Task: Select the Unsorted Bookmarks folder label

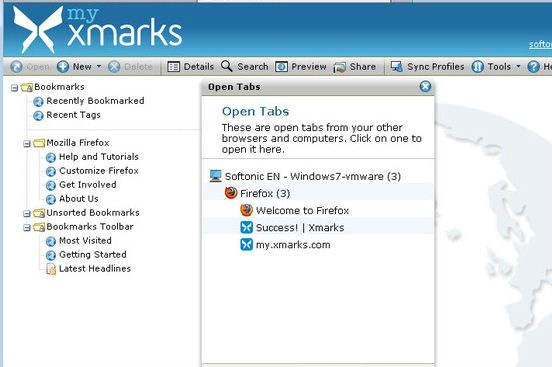Action: 93,213
